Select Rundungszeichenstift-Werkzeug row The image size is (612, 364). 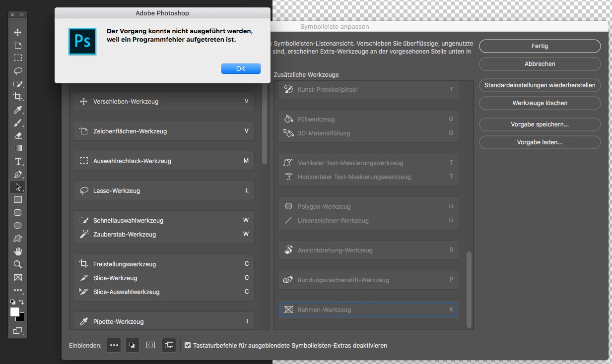tap(368, 280)
